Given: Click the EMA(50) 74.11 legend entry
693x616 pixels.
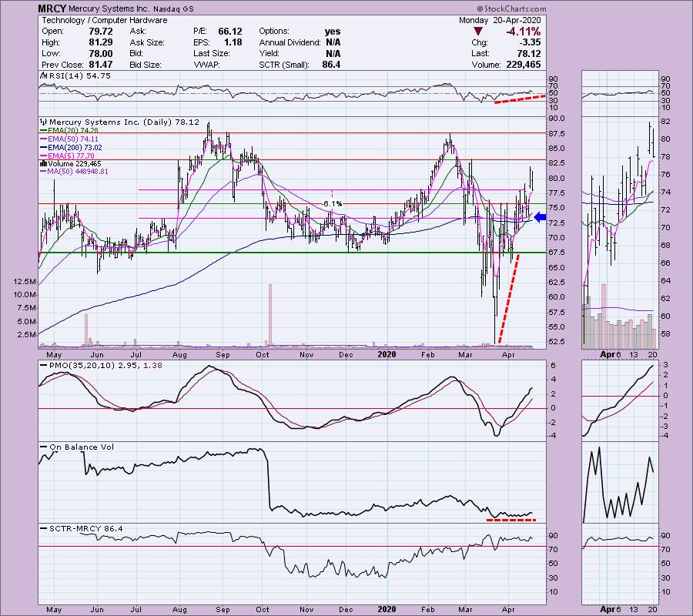Looking at the screenshot, I should 69,139.
